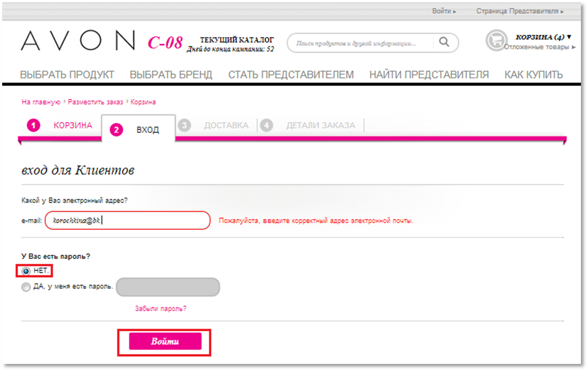Click the Забыли пароль? link

(x=161, y=309)
